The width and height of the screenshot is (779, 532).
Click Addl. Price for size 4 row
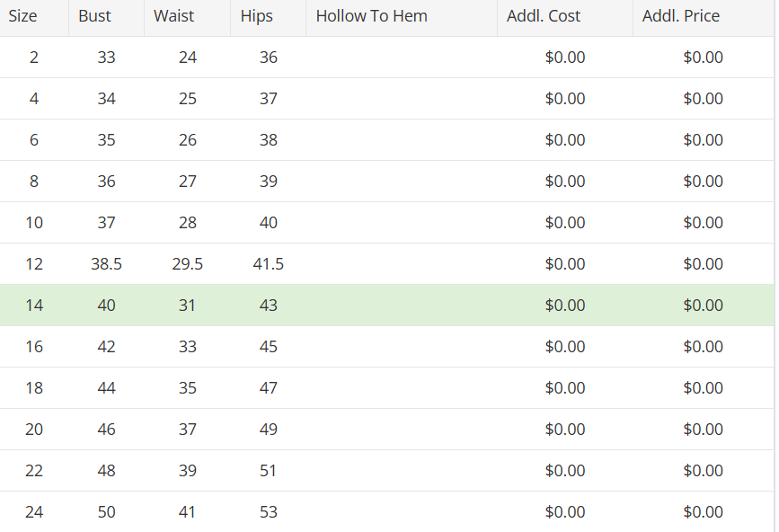pos(703,99)
